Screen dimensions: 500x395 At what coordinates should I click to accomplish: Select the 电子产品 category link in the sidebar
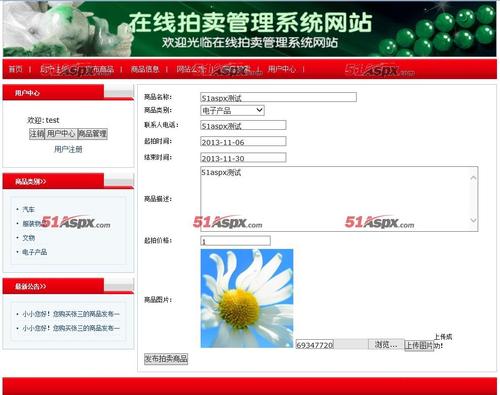click(x=35, y=252)
